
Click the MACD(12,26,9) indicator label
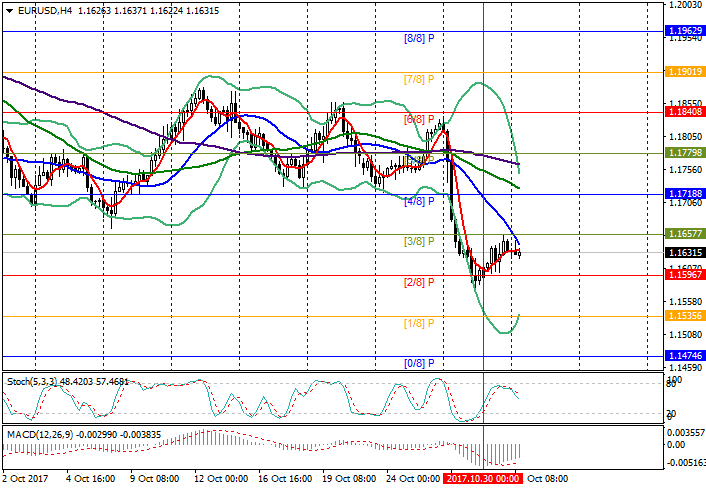[x=76, y=435]
